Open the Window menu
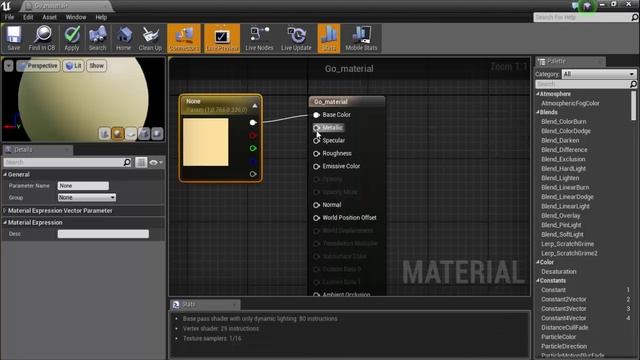Screen dimensions: 640x360 76,17
